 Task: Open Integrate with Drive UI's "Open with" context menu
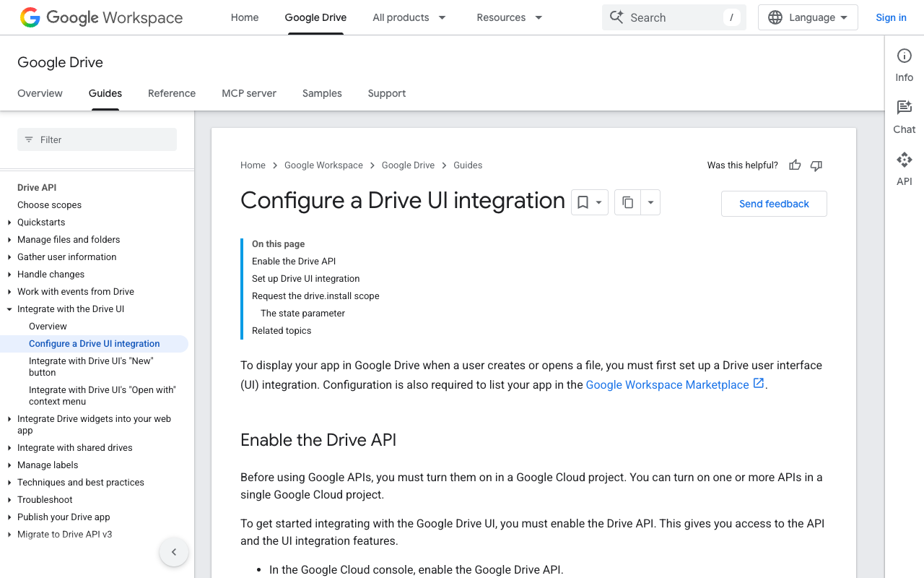(102, 396)
